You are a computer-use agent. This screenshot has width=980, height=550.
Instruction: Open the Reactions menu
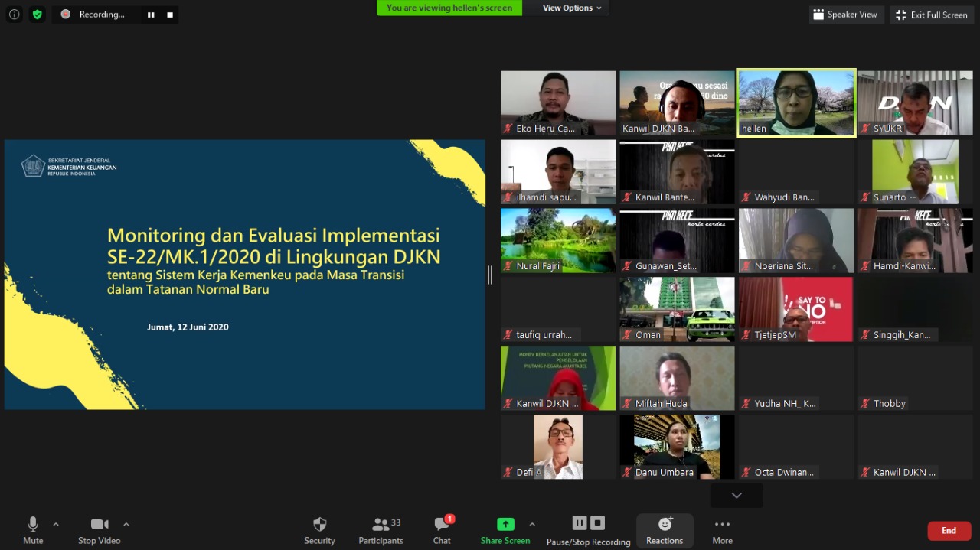pyautogui.click(x=665, y=525)
